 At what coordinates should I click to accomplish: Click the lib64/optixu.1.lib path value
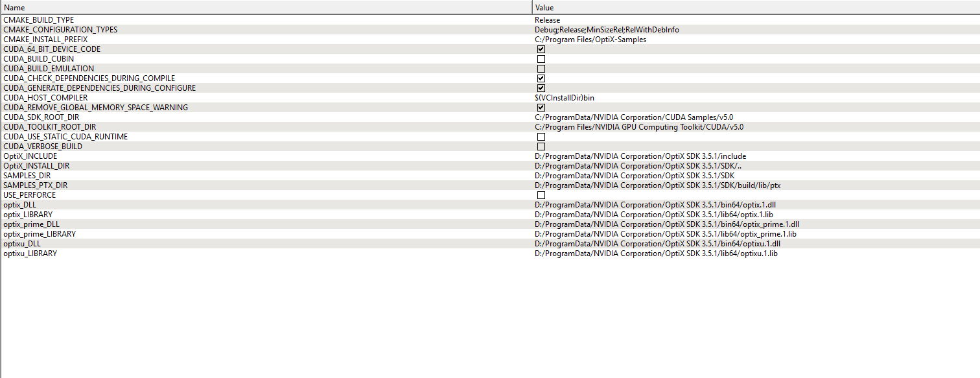pyautogui.click(x=656, y=254)
